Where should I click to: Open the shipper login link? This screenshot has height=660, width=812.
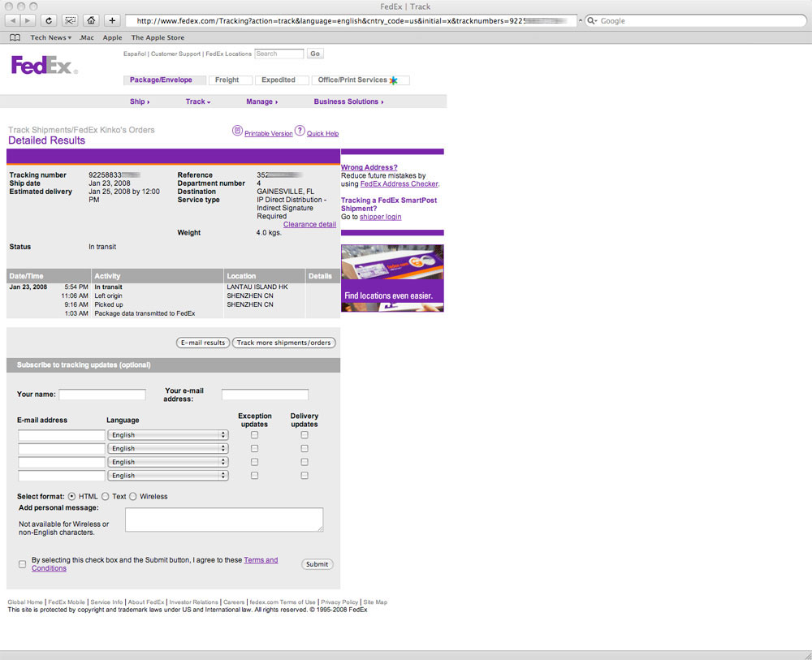point(381,217)
